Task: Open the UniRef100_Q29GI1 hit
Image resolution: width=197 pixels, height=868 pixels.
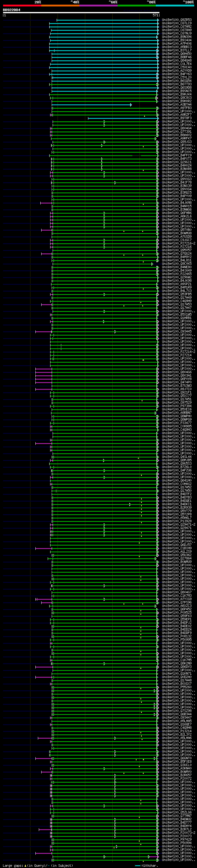Action: tap(177, 162)
